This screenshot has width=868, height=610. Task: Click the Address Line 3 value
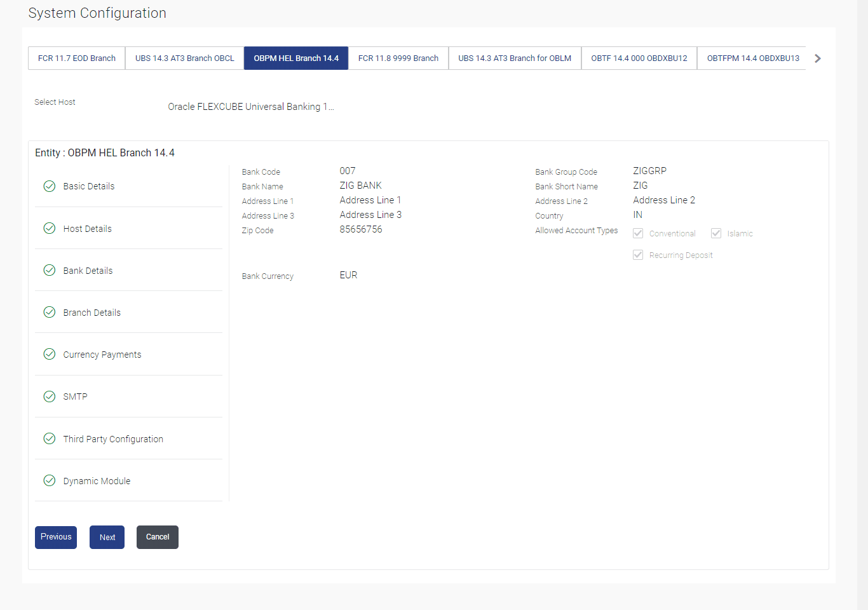click(x=370, y=215)
